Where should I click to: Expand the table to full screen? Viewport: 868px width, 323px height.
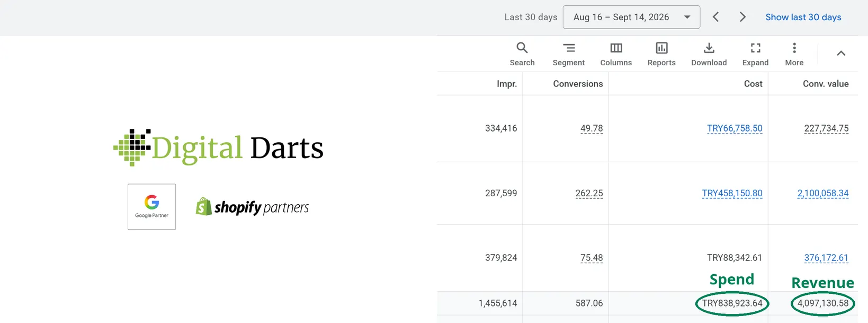[x=755, y=54]
